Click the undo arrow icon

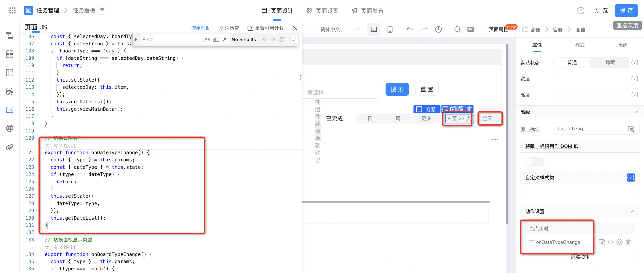[x=410, y=29]
